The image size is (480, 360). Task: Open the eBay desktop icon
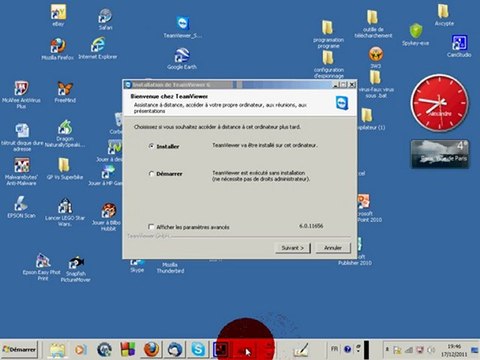click(58, 15)
